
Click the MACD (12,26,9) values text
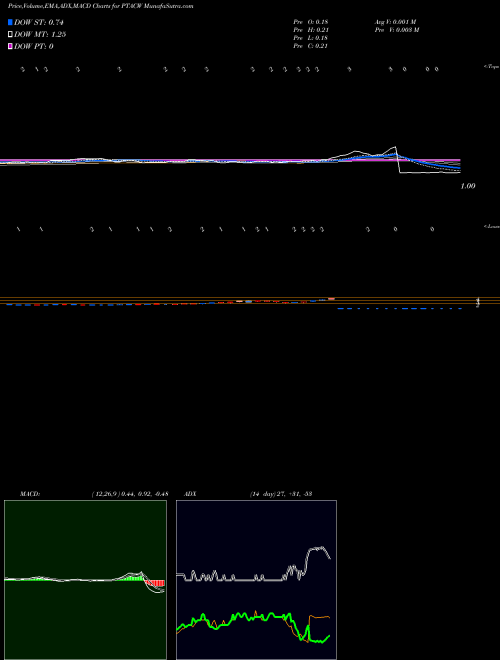[x=130, y=494]
